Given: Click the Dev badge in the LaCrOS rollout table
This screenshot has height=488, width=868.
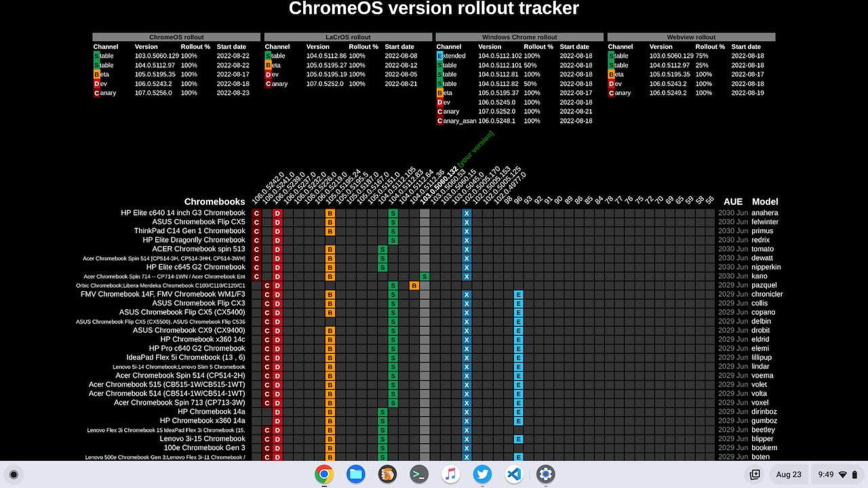Looking at the screenshot, I should click(x=268, y=75).
